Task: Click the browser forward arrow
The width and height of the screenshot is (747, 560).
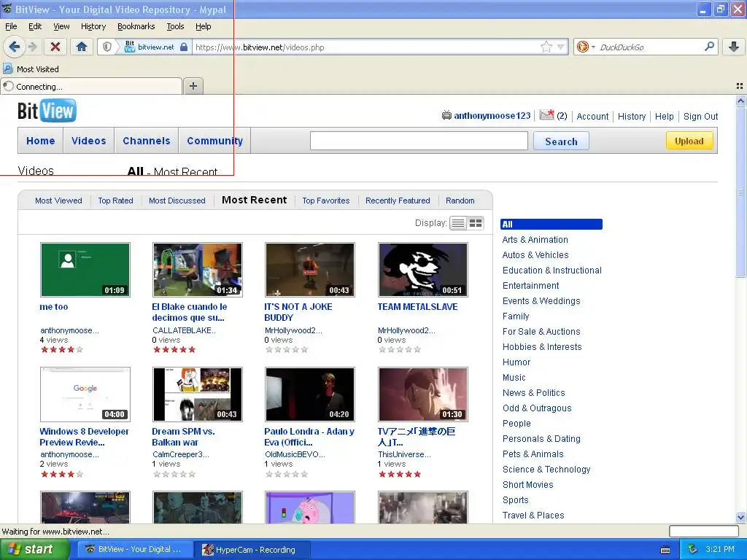Action: [32, 47]
